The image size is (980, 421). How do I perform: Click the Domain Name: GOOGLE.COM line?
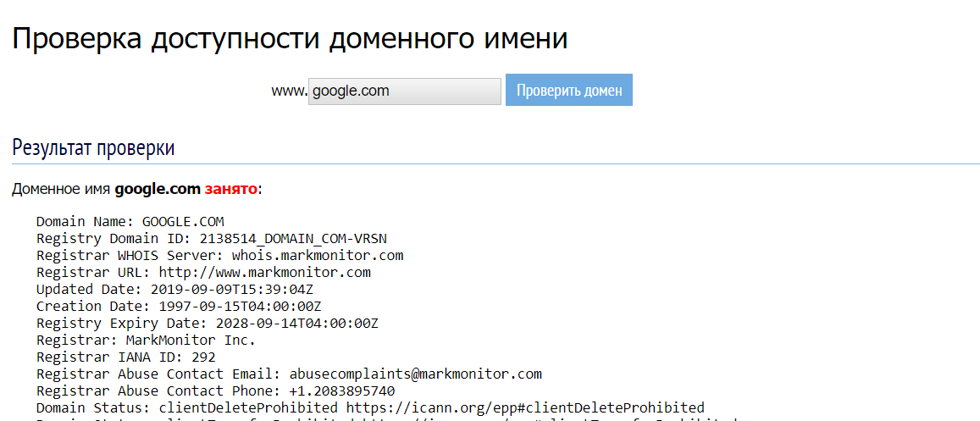(x=130, y=222)
